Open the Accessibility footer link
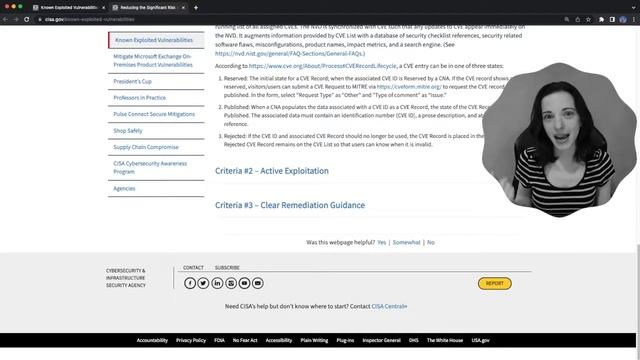This screenshot has width=640, height=360. click(279, 340)
